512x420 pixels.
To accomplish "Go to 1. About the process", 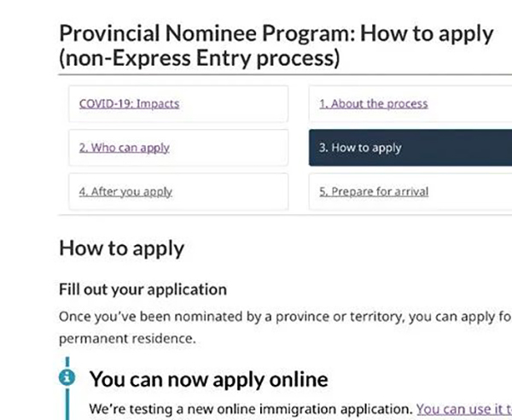I will (x=374, y=104).
